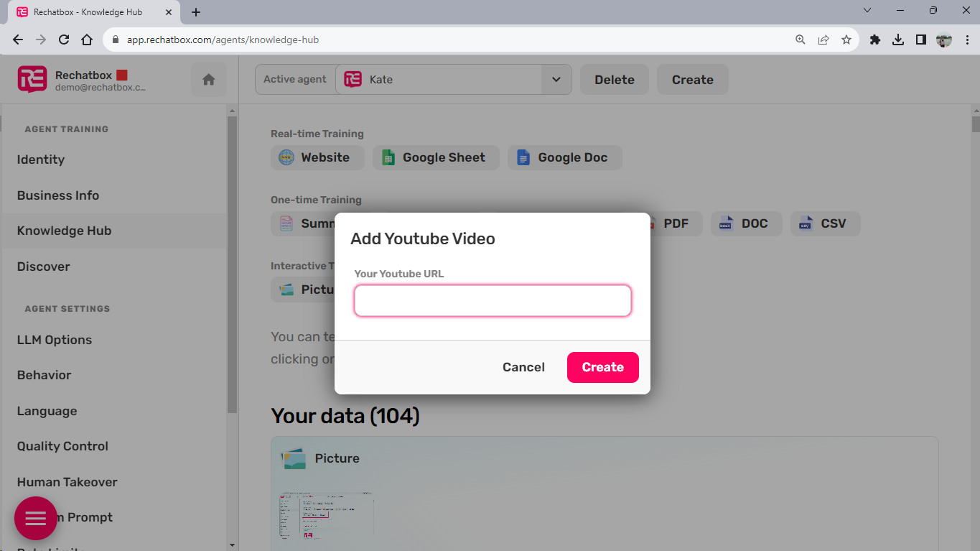Click the Your data (104) heading
980x551 pixels.
pos(345,416)
